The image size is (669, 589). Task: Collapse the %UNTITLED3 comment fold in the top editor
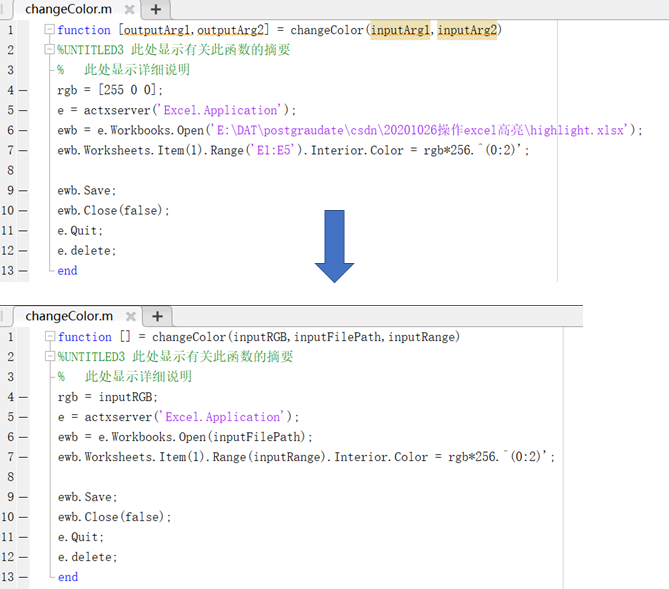49,50
